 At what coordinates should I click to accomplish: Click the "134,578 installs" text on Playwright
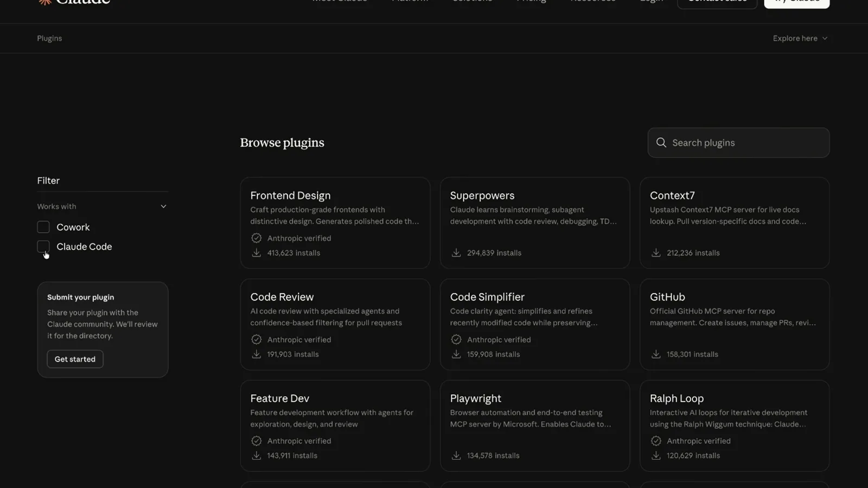click(493, 455)
